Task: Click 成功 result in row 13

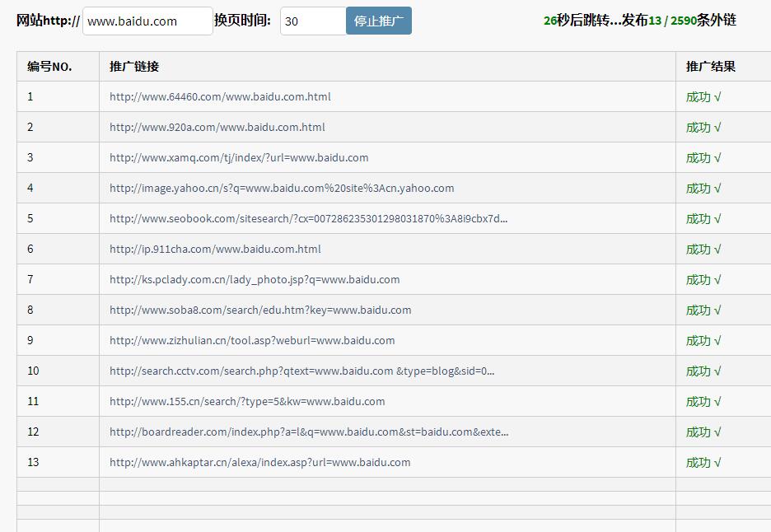Action: [x=703, y=463]
